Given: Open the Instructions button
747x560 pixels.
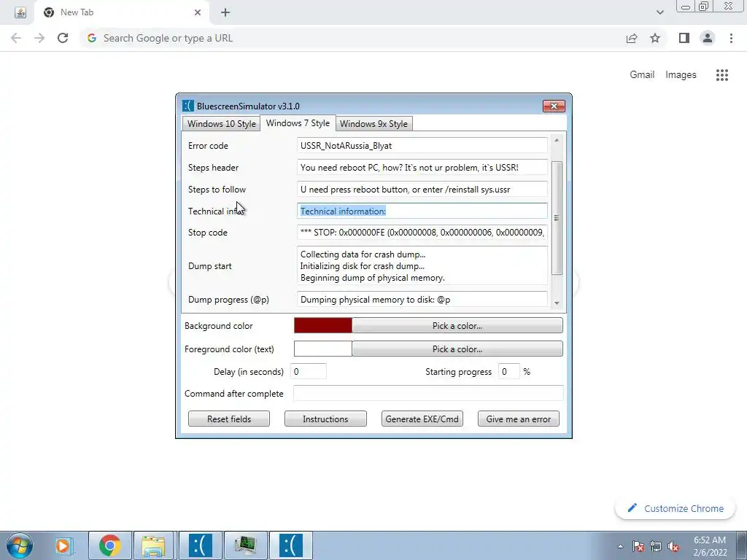Looking at the screenshot, I should pos(325,419).
